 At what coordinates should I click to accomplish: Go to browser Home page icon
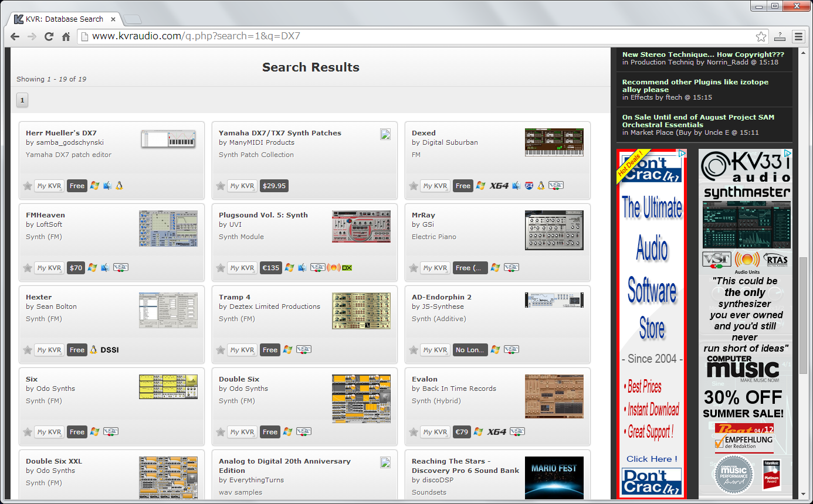point(66,36)
